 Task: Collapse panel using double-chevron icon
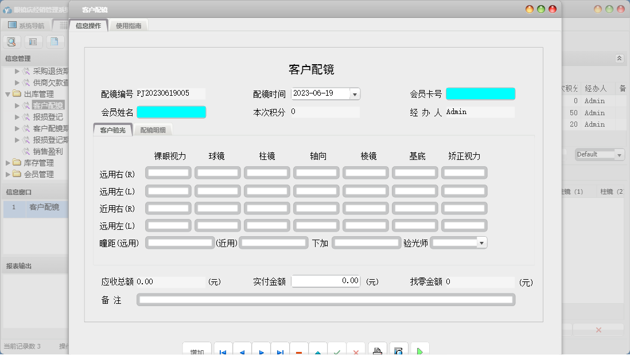coord(619,58)
